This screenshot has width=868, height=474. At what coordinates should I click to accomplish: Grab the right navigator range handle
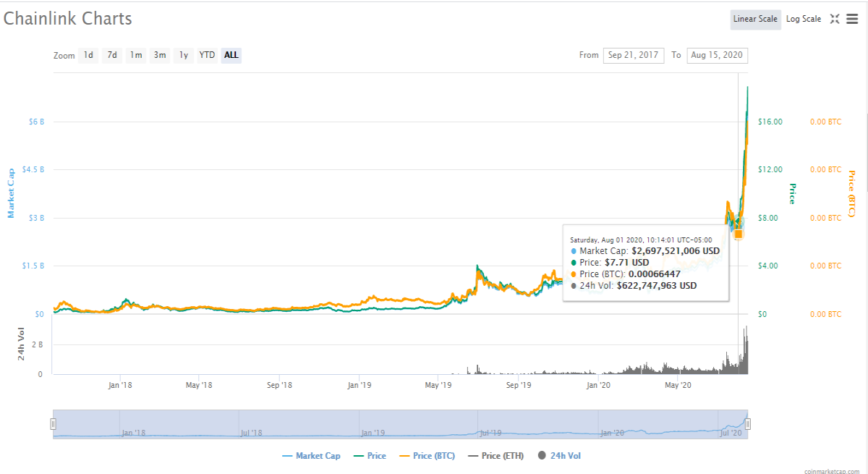tap(748, 424)
